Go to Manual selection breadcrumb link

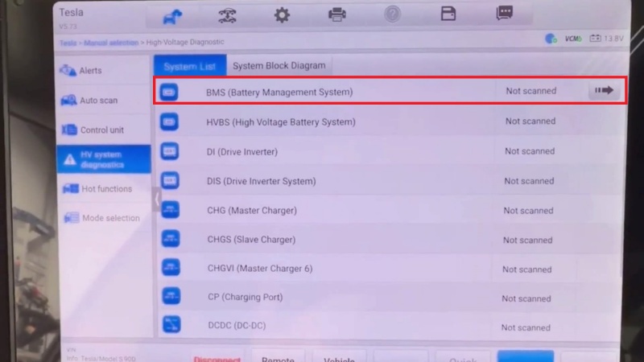click(111, 43)
